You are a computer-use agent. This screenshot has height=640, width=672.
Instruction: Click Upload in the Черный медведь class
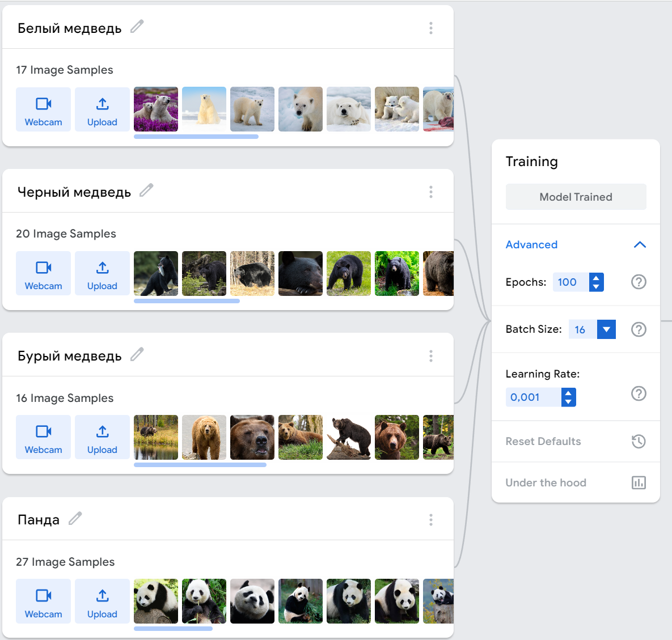[102, 273]
